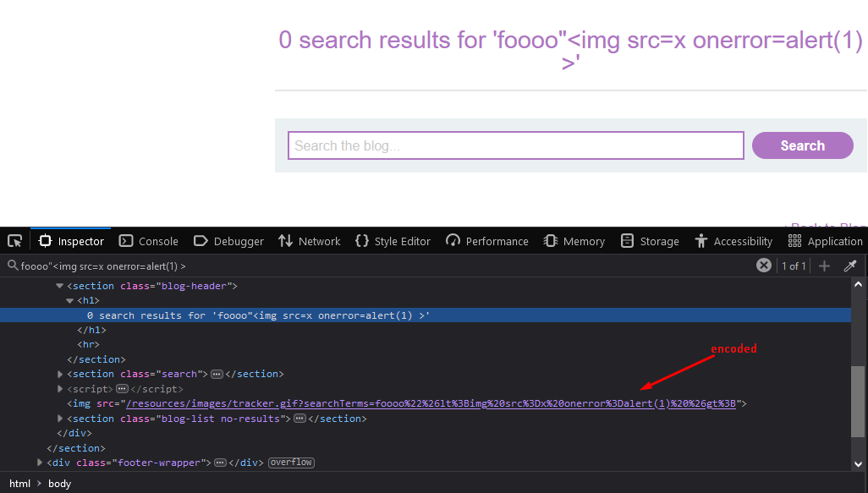Click the Search the blog input field
The width and height of the screenshot is (868, 493).
tap(515, 145)
